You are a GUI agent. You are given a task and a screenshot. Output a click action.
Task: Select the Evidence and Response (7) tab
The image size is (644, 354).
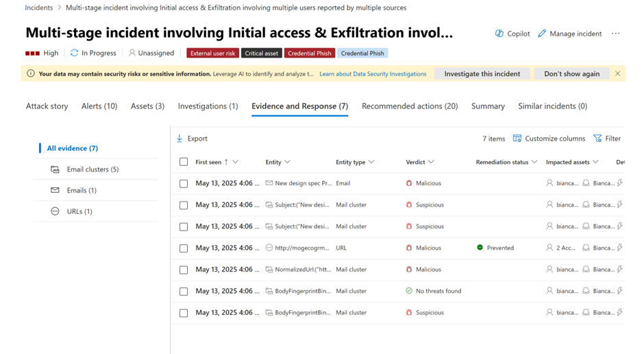tap(300, 106)
